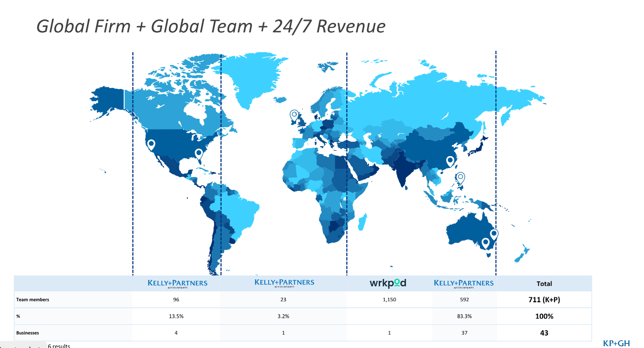This screenshot has height=348, width=644.
Task: Click the Sydney pin on Australia's east coast
Action: point(494,235)
